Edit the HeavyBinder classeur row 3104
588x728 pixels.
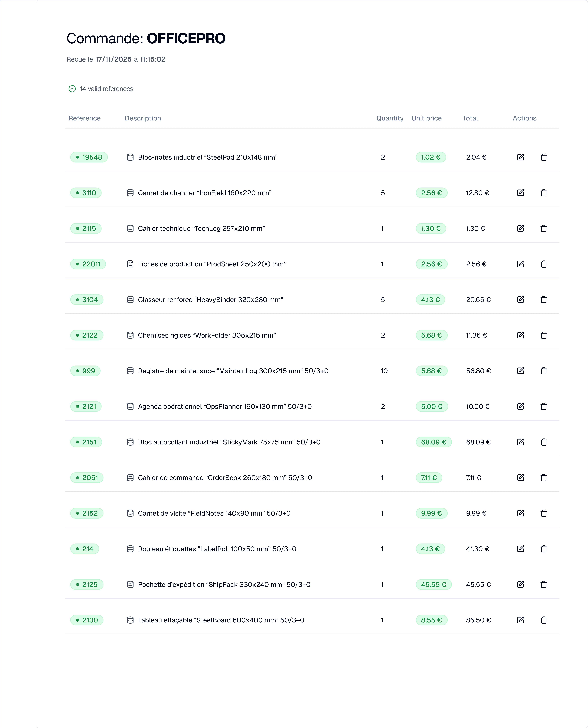pyautogui.click(x=521, y=299)
